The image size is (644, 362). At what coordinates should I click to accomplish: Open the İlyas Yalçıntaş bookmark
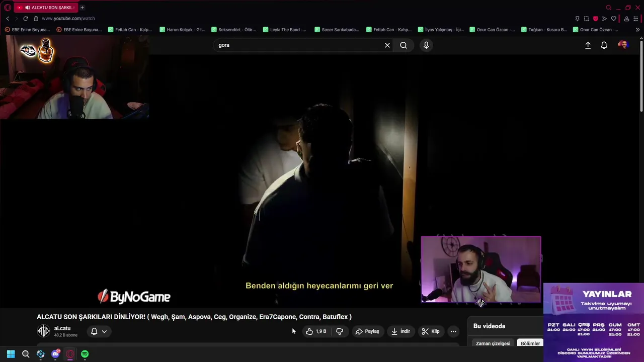click(x=441, y=30)
